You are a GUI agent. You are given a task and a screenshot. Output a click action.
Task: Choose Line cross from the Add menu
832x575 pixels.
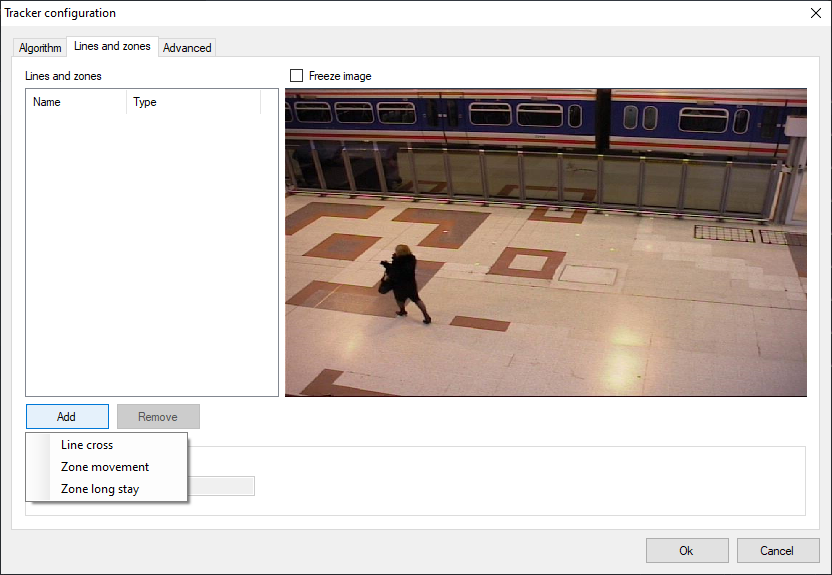click(87, 445)
